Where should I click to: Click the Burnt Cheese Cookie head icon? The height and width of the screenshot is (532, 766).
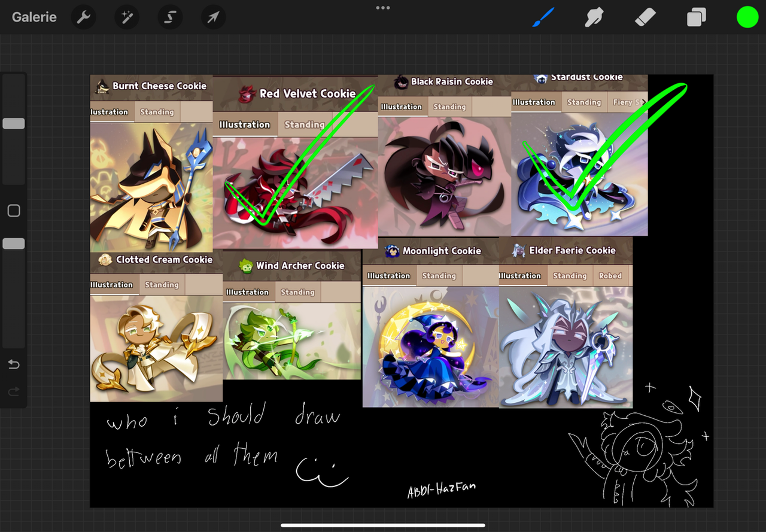(x=102, y=86)
